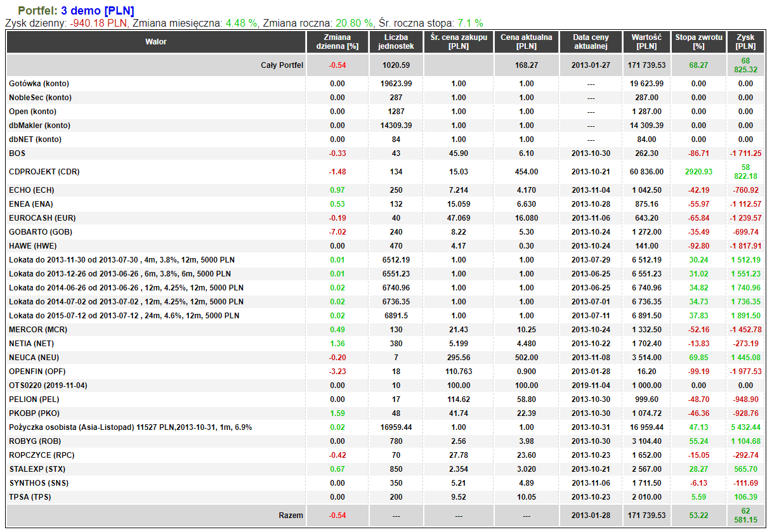This screenshot has height=532, width=772.
Task: Select the 'NobleSec (konto)' row
Action: pos(386,98)
